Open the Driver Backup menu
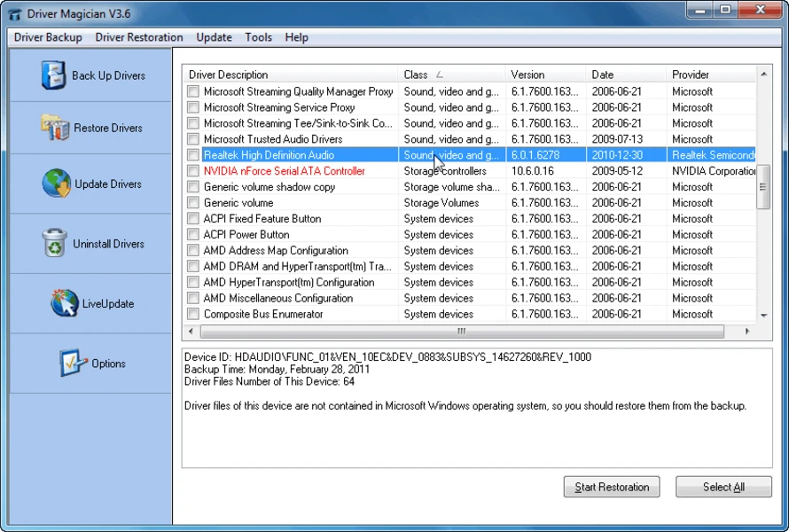Screen dimensions: 789x532 [48, 37]
